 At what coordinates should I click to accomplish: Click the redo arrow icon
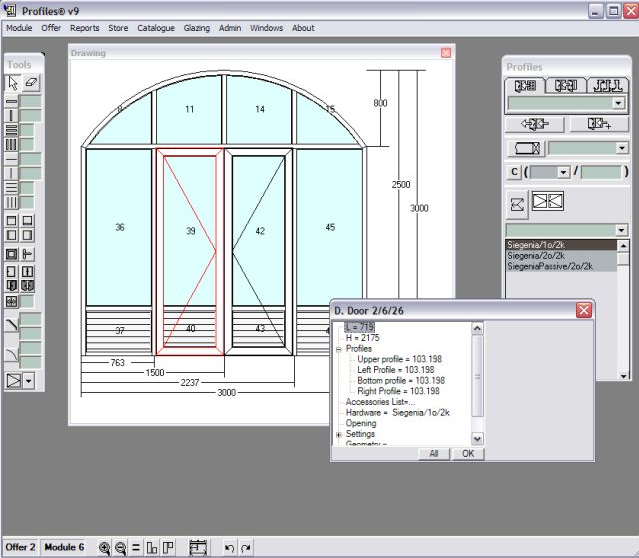[245, 548]
